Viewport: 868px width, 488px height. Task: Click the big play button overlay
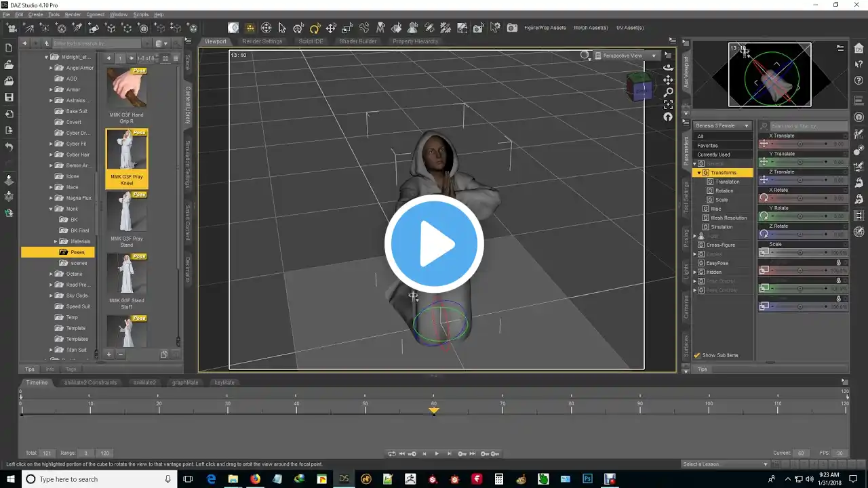[434, 244]
